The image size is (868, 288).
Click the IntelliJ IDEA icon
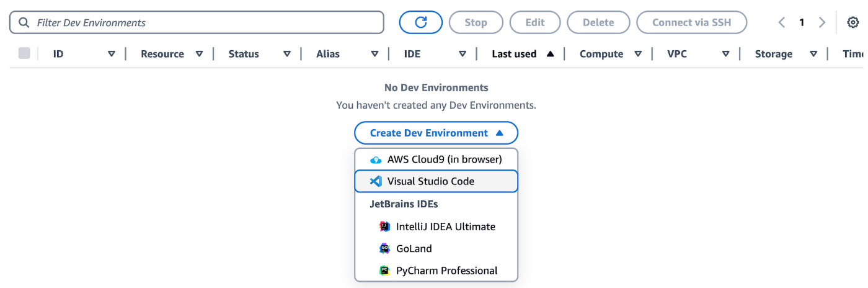click(x=384, y=227)
